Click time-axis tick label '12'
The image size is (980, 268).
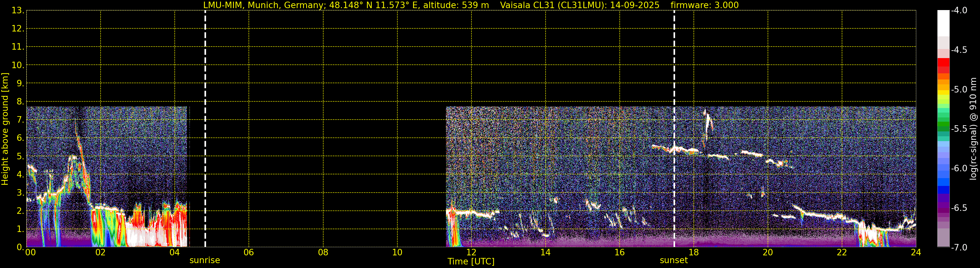471,252
